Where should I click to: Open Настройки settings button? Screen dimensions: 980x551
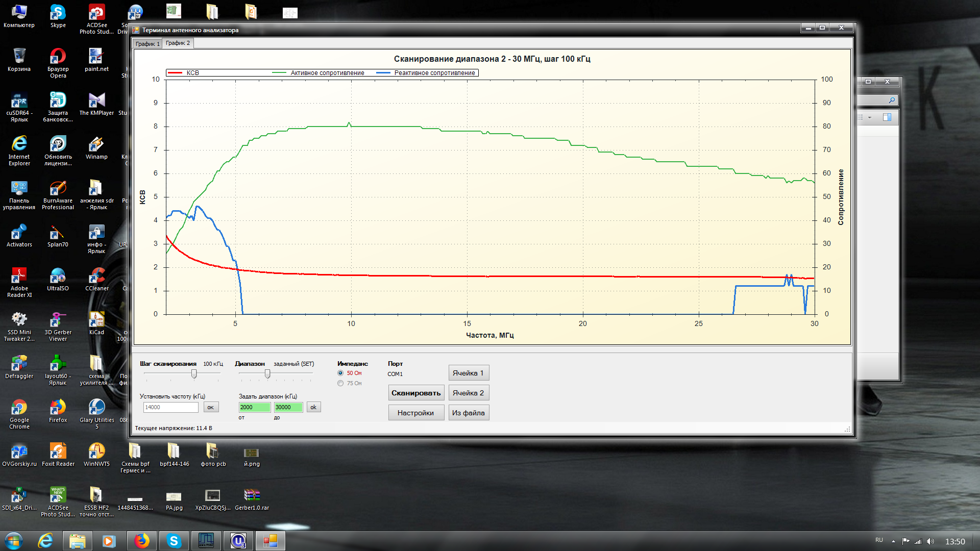[x=415, y=413]
